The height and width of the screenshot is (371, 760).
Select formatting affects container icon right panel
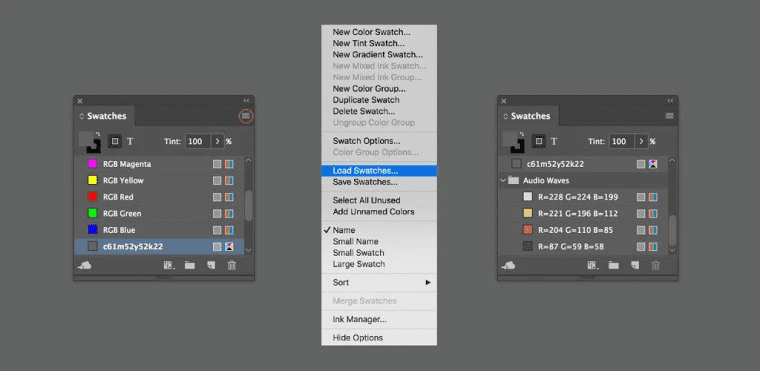coord(538,142)
